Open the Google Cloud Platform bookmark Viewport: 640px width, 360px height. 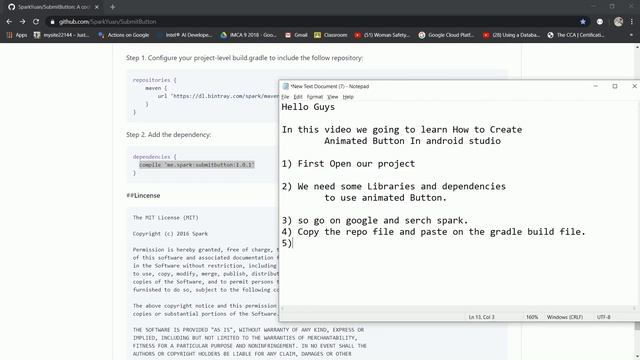tap(446, 35)
